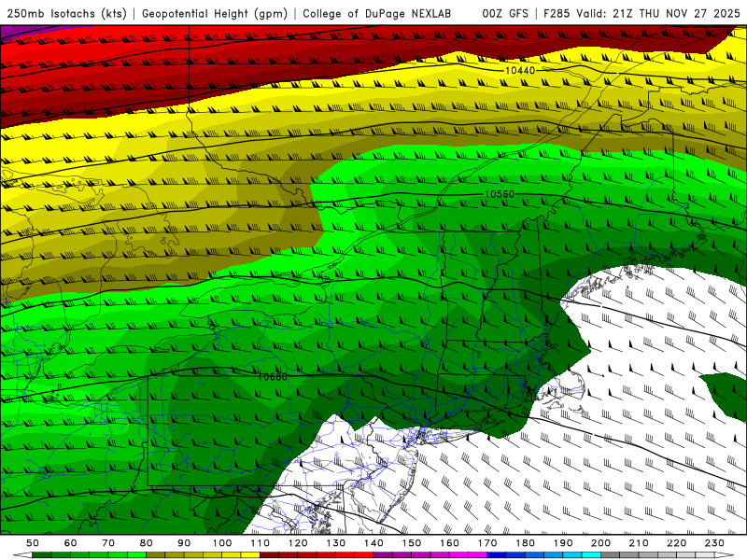
Task: Click the 60 value on the color scale
Action: coord(70,543)
